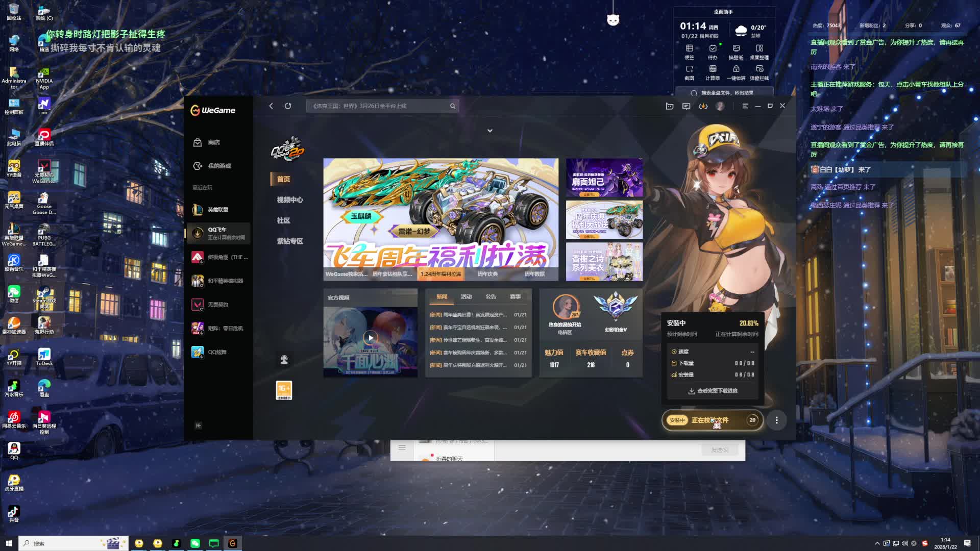Click the user avatar in title bar
The height and width of the screenshot is (551, 980).
720,106
